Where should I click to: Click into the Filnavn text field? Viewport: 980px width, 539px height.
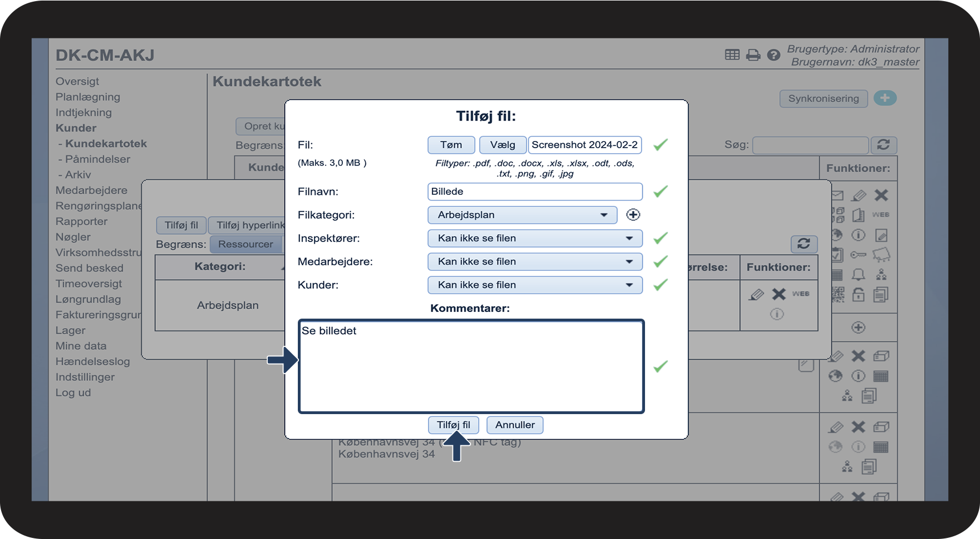tap(535, 192)
